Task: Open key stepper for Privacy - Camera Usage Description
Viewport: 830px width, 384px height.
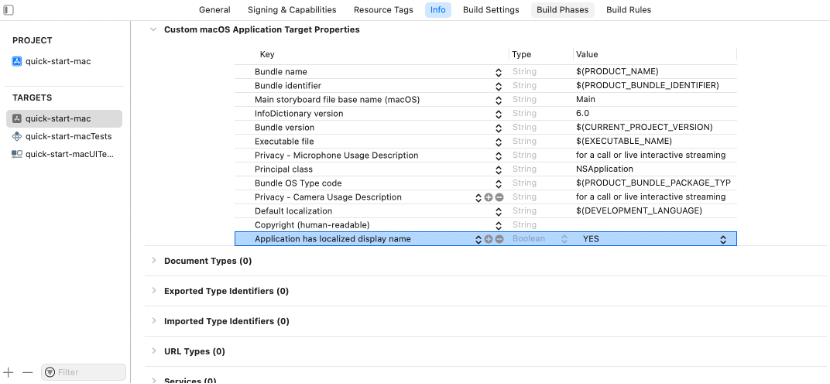Action: (x=478, y=197)
